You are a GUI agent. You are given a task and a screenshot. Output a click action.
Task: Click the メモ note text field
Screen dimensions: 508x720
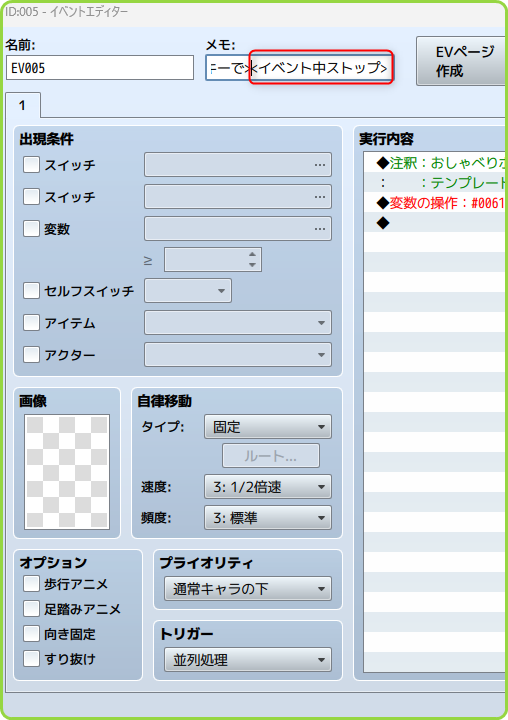(x=299, y=68)
